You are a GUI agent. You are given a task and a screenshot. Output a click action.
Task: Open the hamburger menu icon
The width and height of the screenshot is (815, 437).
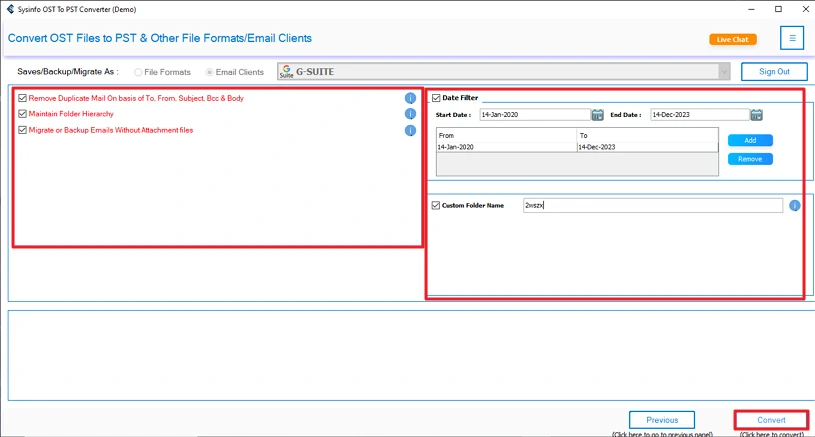point(792,38)
